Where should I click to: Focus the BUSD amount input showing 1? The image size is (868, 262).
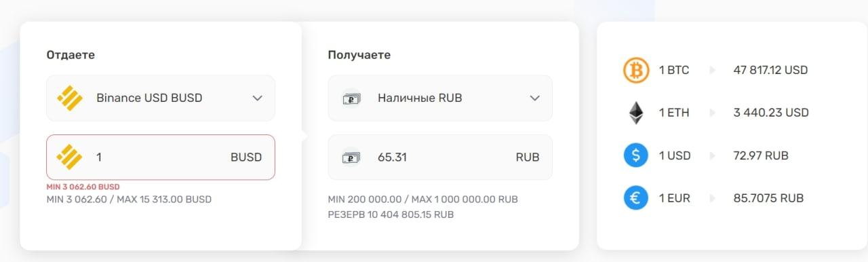click(161, 157)
